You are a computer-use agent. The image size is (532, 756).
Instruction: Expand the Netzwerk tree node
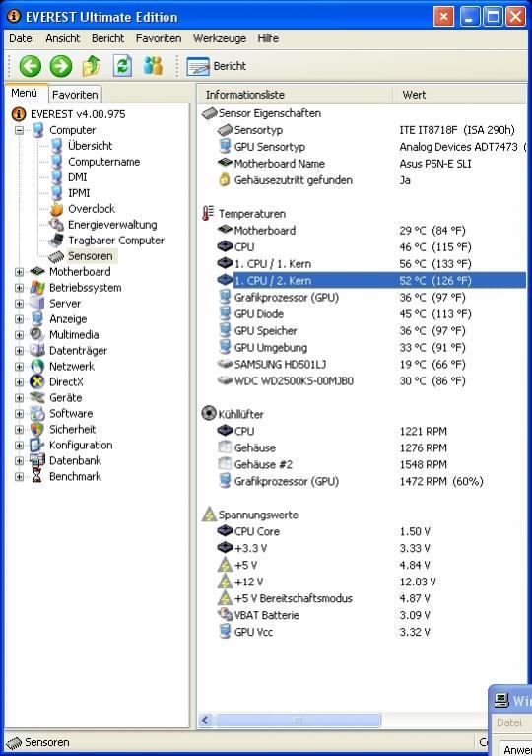[19, 367]
